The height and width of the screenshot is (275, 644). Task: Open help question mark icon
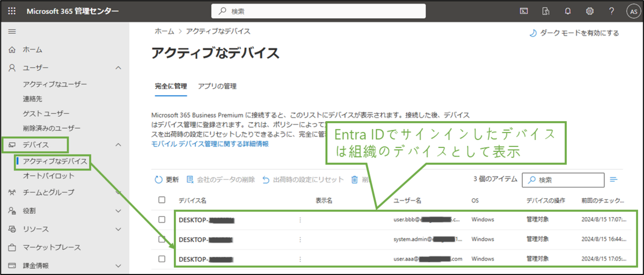[611, 11]
